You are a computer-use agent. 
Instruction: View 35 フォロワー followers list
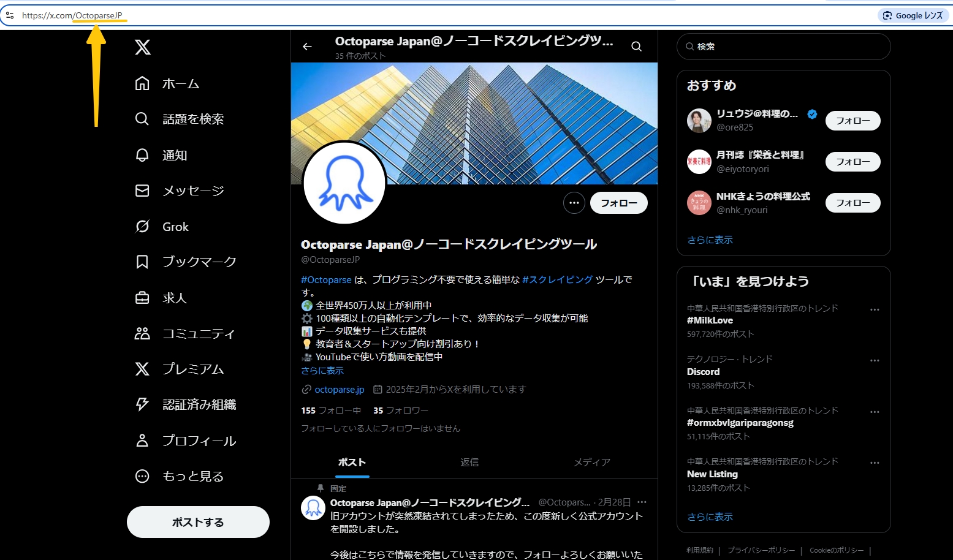[x=401, y=411]
